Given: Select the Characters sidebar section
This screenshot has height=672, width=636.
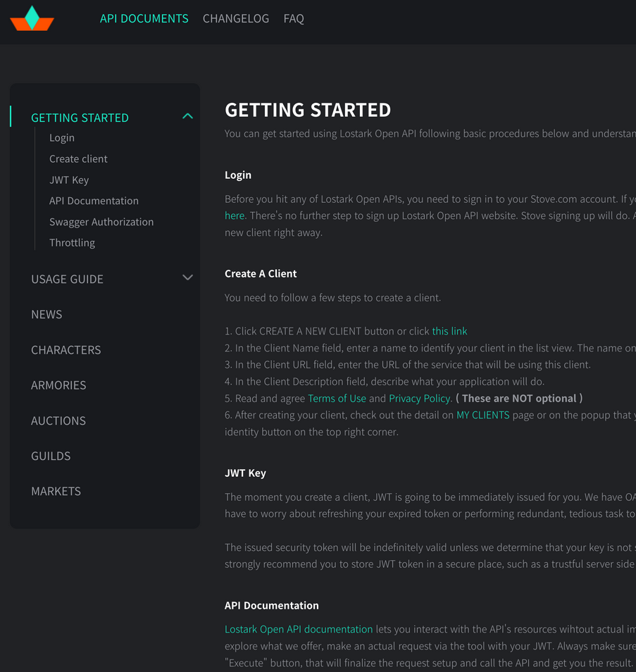Looking at the screenshot, I should coord(66,350).
